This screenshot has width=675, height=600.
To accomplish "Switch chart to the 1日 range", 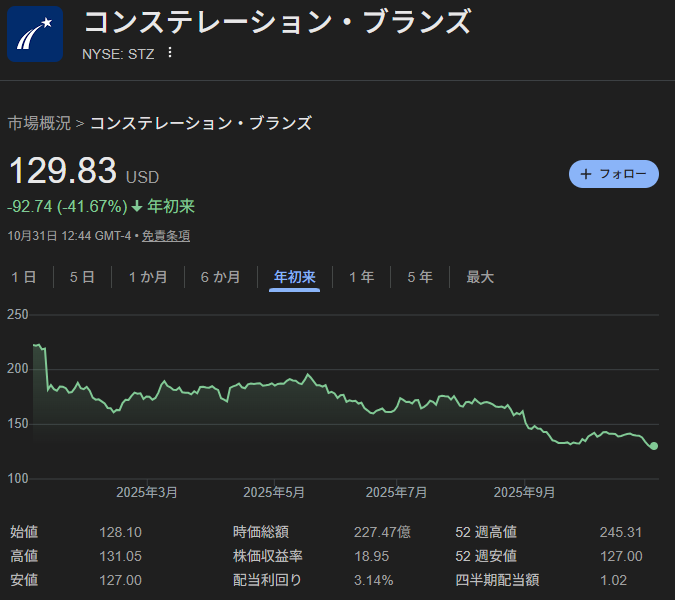I will click(x=24, y=277).
